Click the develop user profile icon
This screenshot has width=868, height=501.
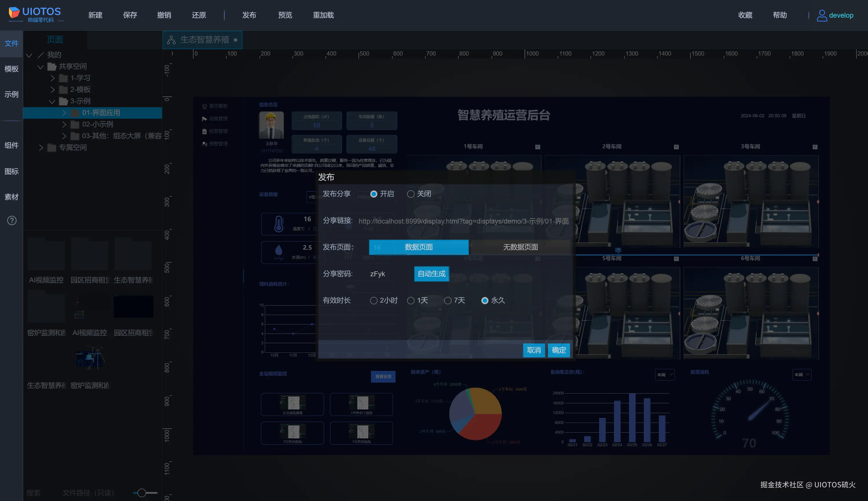(x=822, y=15)
